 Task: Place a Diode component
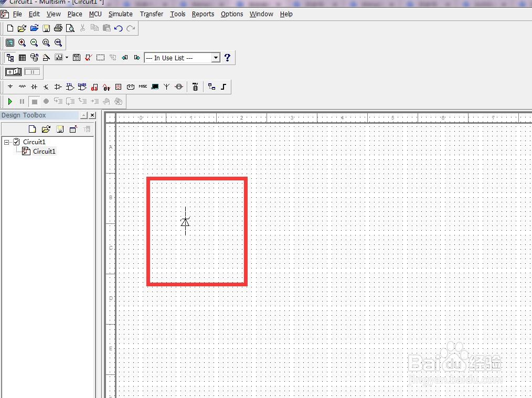click(34, 87)
